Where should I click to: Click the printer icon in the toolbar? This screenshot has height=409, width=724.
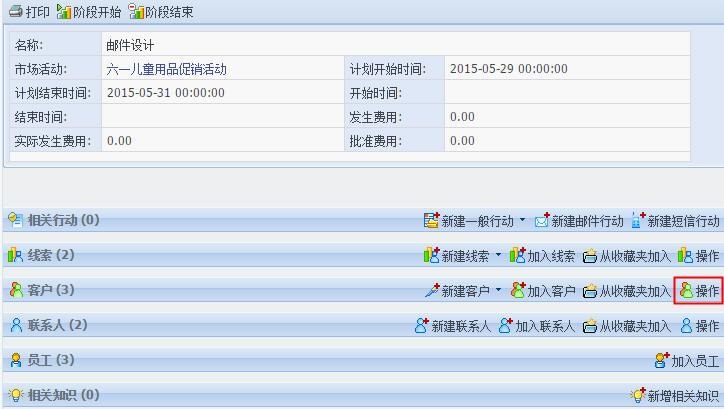point(16,12)
